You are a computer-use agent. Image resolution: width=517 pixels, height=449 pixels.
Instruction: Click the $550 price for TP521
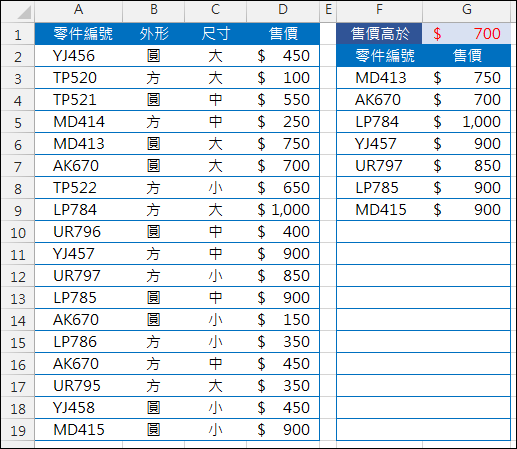click(283, 100)
